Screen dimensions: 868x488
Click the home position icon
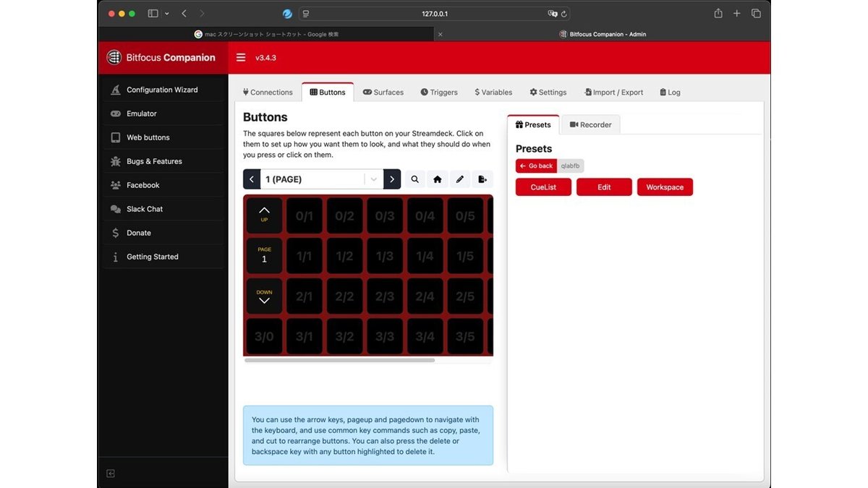pyautogui.click(x=438, y=179)
